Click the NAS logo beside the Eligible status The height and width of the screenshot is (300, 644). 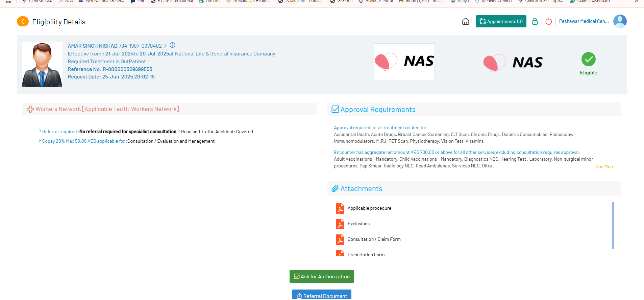point(513,63)
